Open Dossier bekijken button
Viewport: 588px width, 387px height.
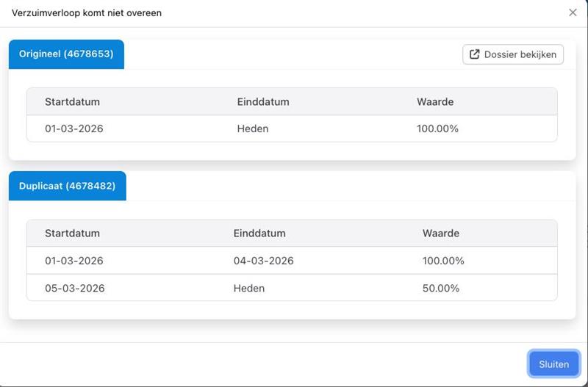coord(513,54)
